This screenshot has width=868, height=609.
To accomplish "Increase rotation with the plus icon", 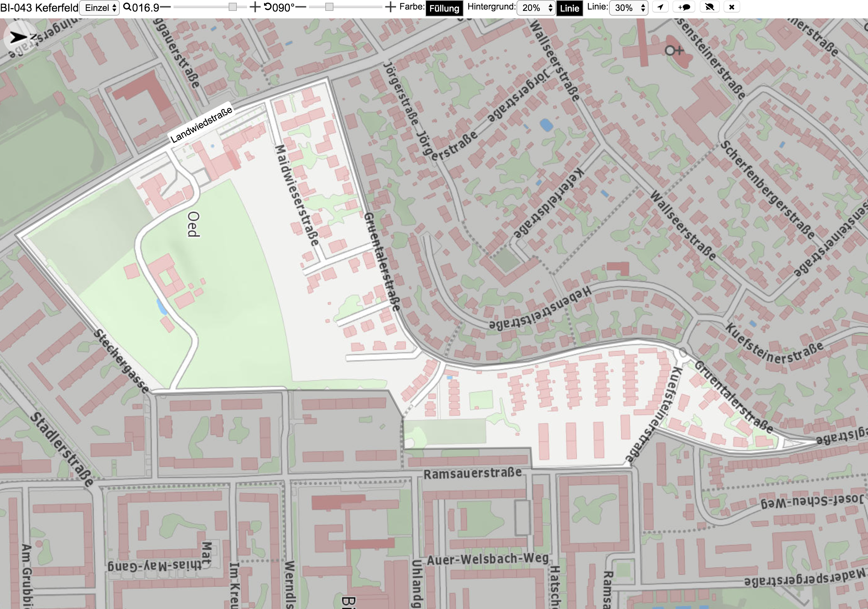I will pyautogui.click(x=391, y=7).
